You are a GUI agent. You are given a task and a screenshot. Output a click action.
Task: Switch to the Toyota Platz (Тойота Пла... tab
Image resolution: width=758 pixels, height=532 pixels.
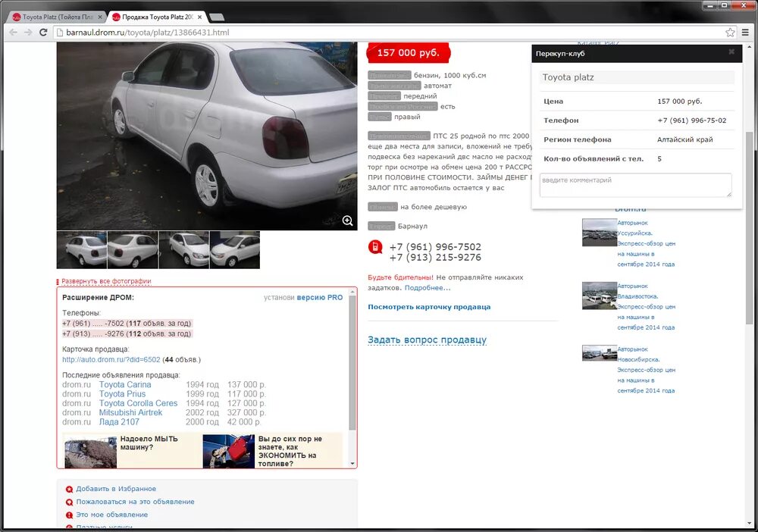[x=57, y=17]
